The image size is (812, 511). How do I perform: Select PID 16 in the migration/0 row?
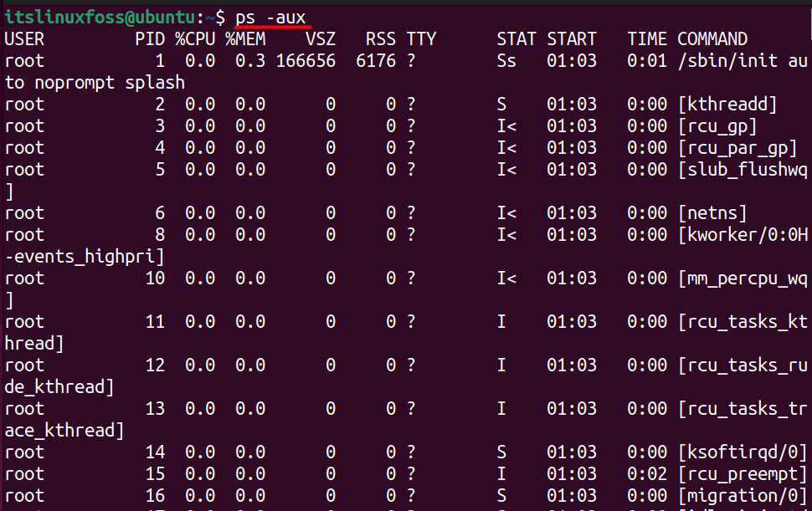pyautogui.click(x=155, y=496)
